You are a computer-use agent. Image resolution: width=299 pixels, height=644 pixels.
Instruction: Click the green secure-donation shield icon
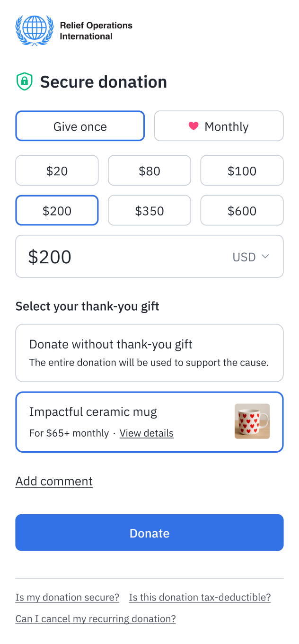point(24,81)
